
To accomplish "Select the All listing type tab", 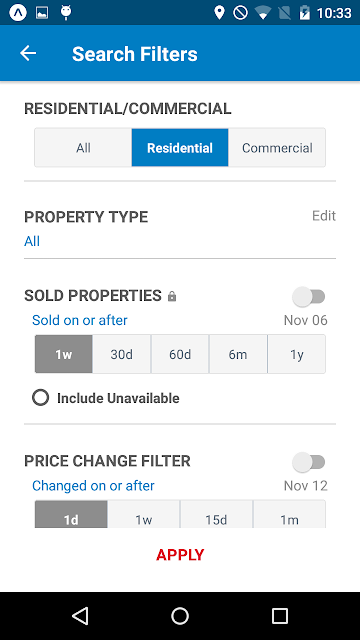I will tap(83, 148).
